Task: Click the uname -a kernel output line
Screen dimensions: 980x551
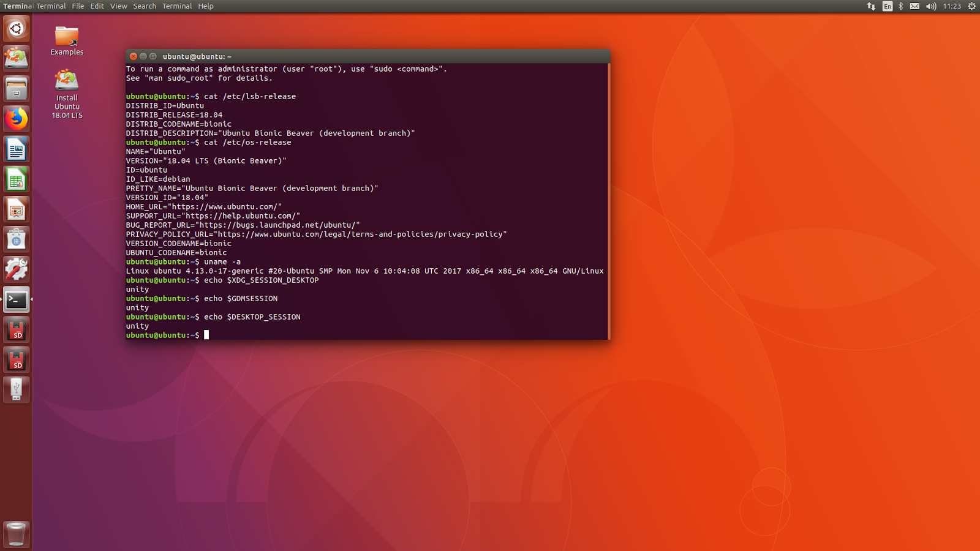Action: tap(364, 271)
